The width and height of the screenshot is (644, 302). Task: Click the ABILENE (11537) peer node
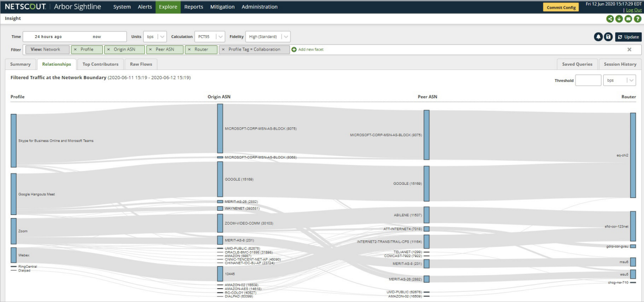coord(427,215)
